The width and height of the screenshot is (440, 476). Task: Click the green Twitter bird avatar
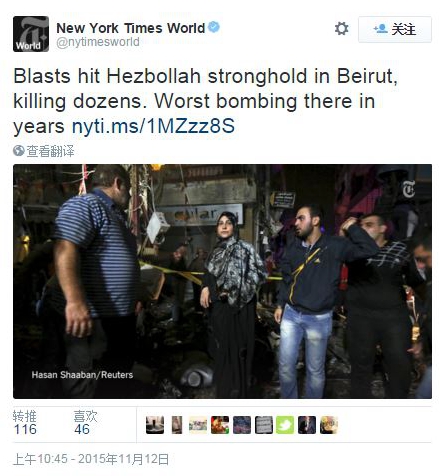(x=285, y=425)
